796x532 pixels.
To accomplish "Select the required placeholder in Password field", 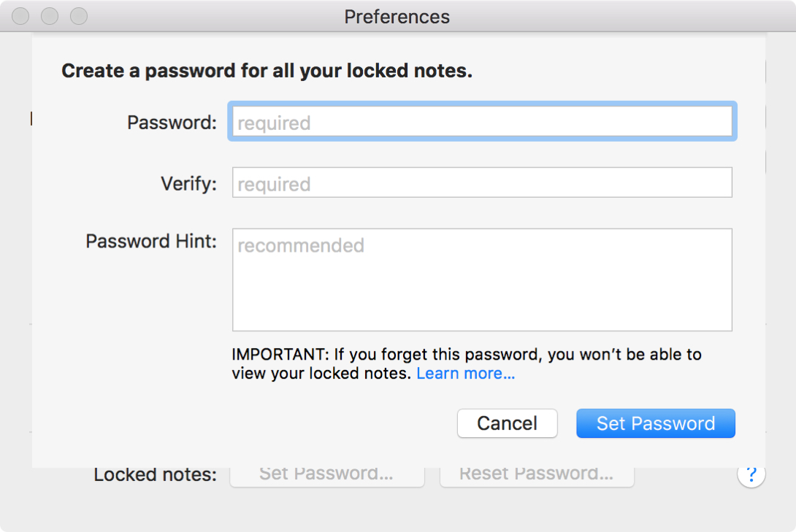I will point(273,123).
